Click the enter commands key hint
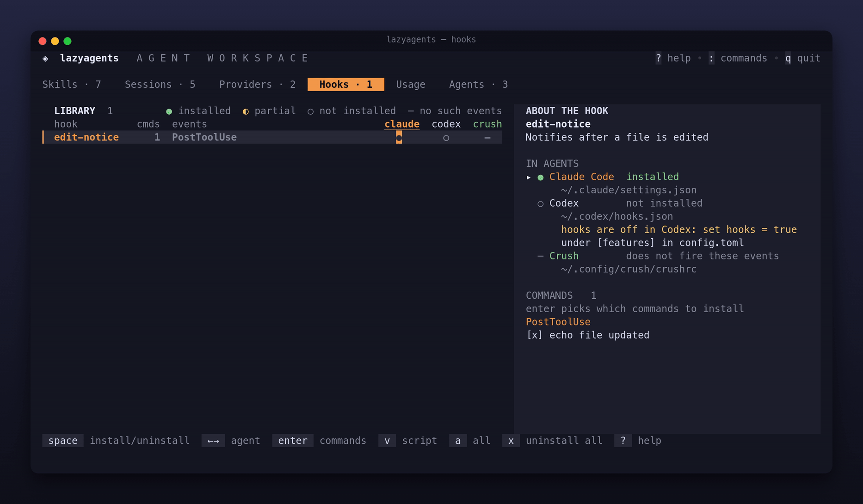Viewport: 863px width, 504px height. pyautogui.click(x=319, y=441)
